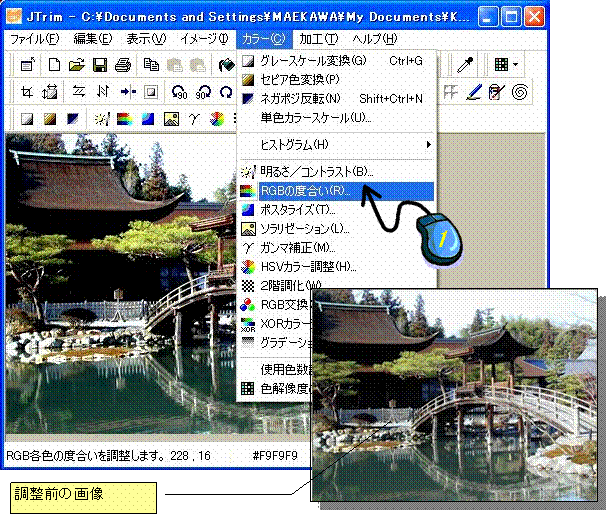
Task: Expand the color grid dropdown arrow
Action: click(515, 65)
